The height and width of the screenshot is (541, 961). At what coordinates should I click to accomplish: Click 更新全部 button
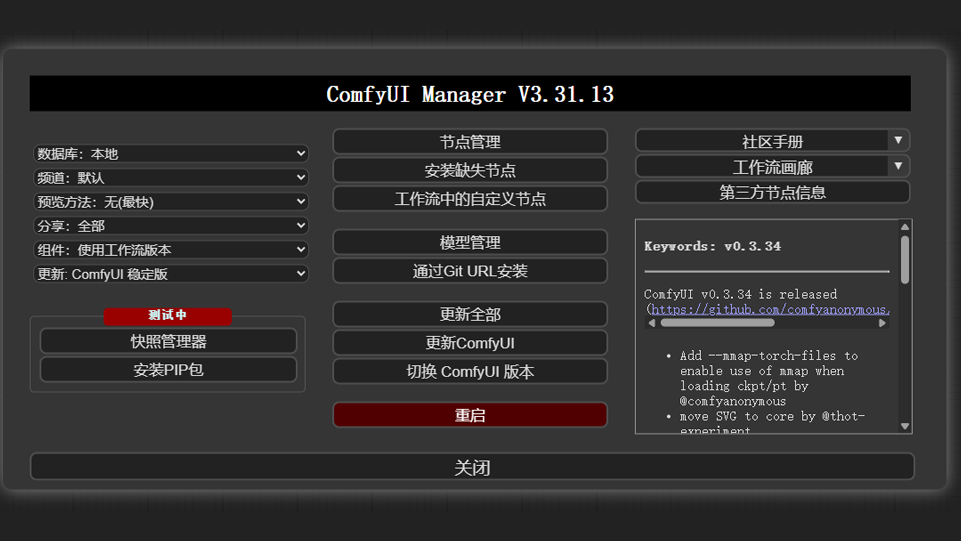pos(470,314)
